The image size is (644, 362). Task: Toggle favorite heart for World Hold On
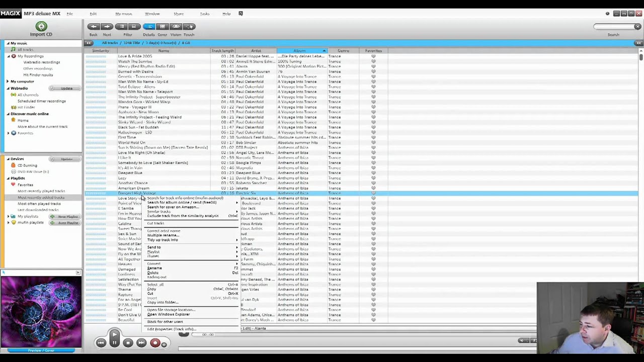click(373, 142)
